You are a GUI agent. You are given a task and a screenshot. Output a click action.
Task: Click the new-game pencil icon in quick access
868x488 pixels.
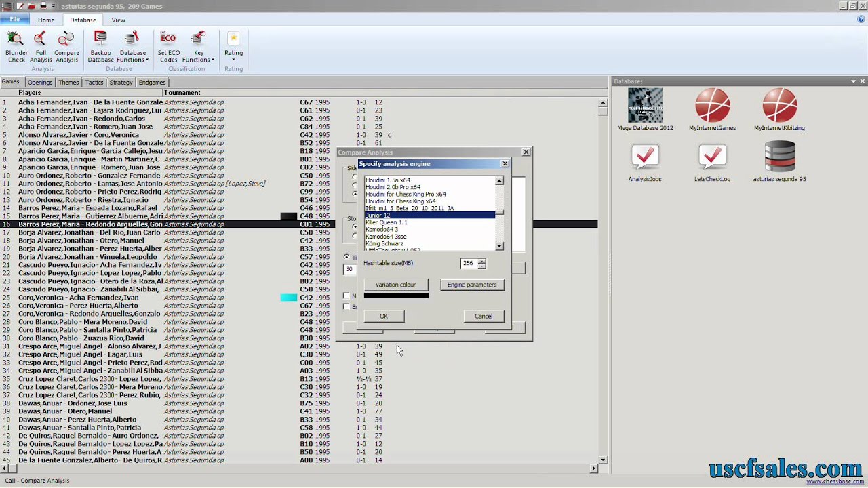[x=20, y=6]
